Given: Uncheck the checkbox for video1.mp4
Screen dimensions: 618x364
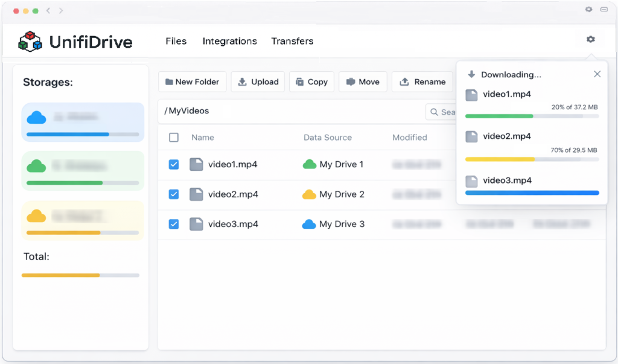Looking at the screenshot, I should pos(174,164).
